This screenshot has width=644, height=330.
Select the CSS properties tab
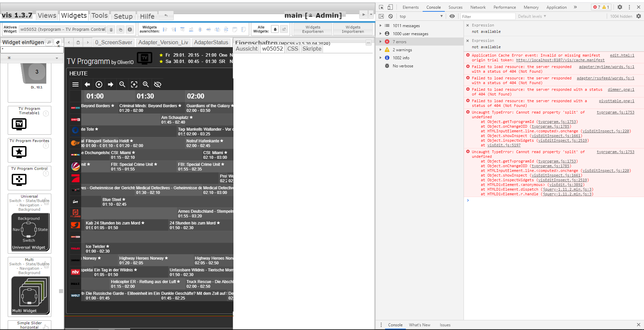click(x=292, y=49)
